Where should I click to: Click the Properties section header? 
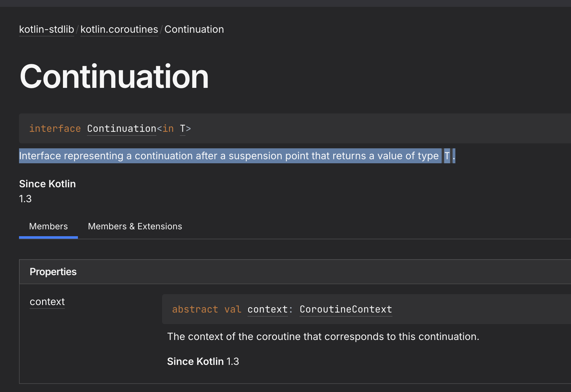[53, 272]
